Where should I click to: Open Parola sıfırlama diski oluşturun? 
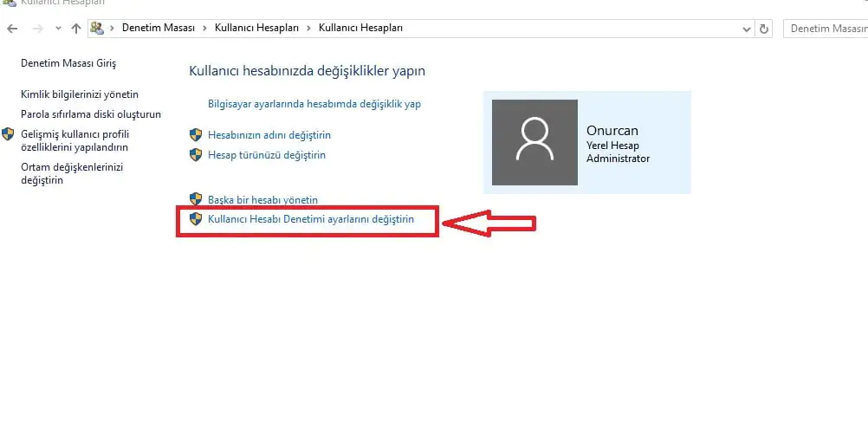tap(91, 114)
